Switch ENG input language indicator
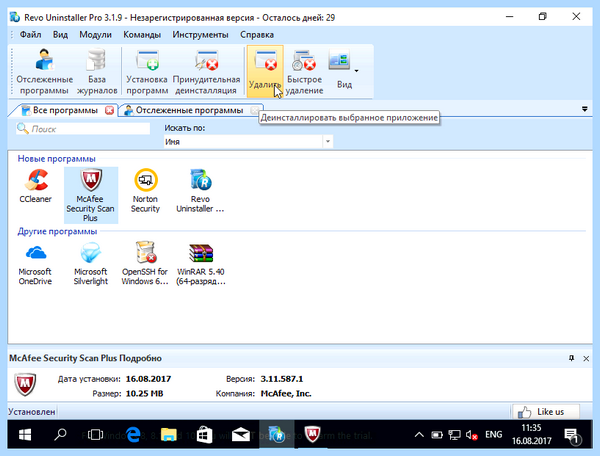The width and height of the screenshot is (600, 456). click(x=494, y=435)
